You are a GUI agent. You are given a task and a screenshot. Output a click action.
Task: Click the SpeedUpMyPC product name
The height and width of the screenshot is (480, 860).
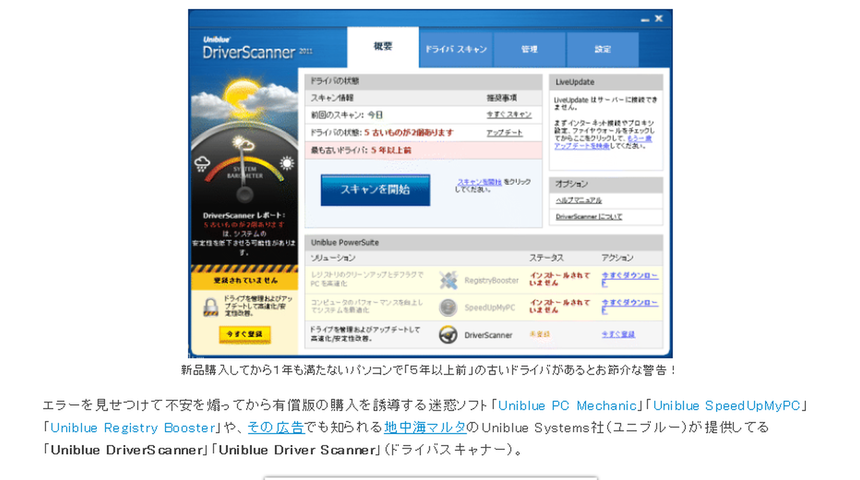490,308
